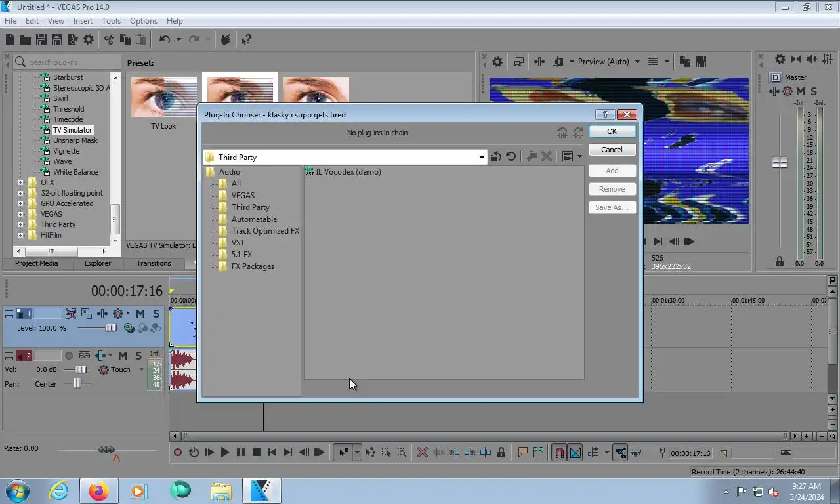
Task: Select FX Packages folder in chooser tree
Action: (253, 266)
